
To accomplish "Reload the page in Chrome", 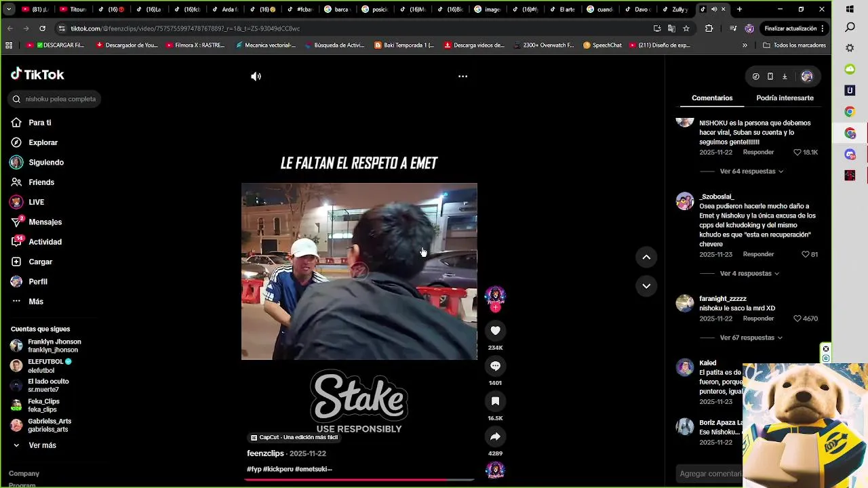I will 42,28.
